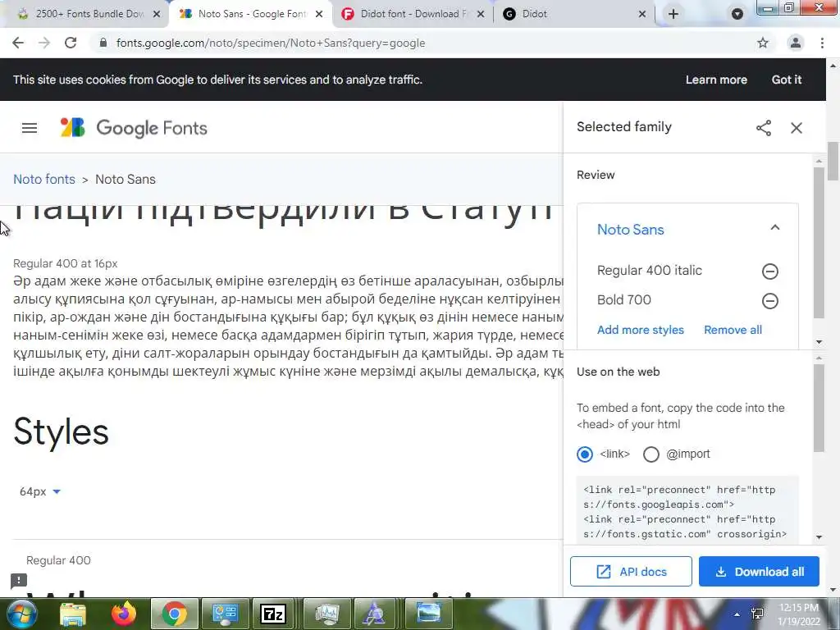Bookmark this page with star icon
Image resolution: width=840 pixels, height=630 pixels.
tap(763, 43)
